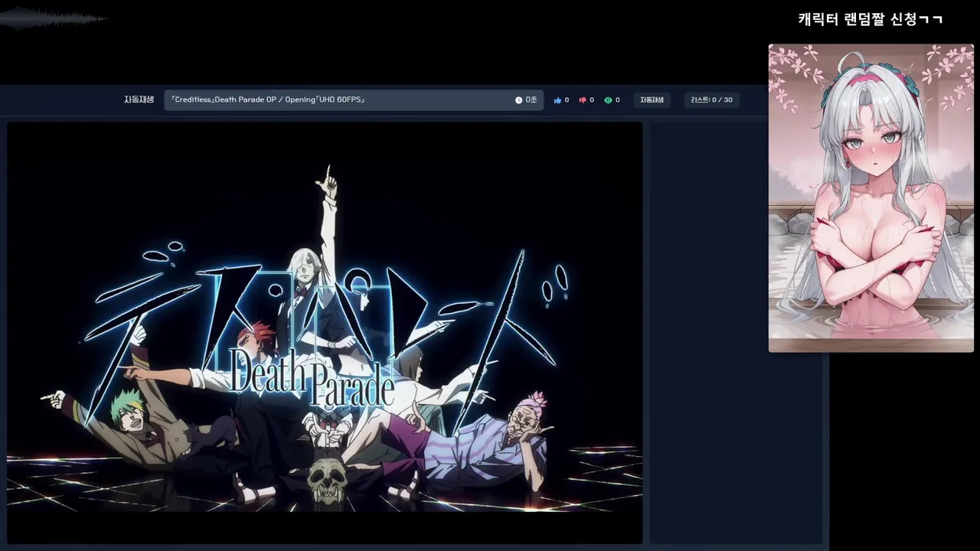Click the thumbs-up like icon
This screenshot has height=551, width=980.
(x=557, y=100)
